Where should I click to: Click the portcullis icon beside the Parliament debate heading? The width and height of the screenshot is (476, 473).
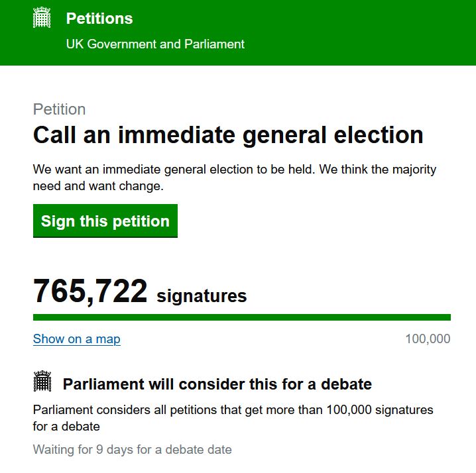click(x=42, y=382)
